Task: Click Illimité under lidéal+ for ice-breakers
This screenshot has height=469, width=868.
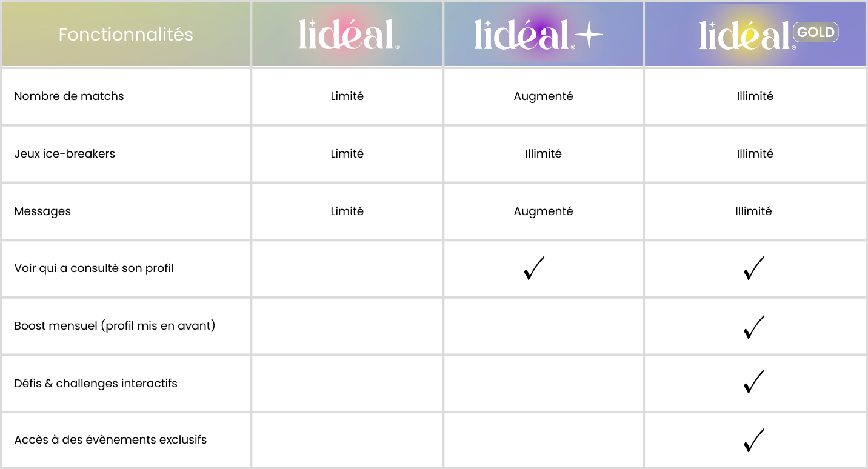Action: click(543, 153)
